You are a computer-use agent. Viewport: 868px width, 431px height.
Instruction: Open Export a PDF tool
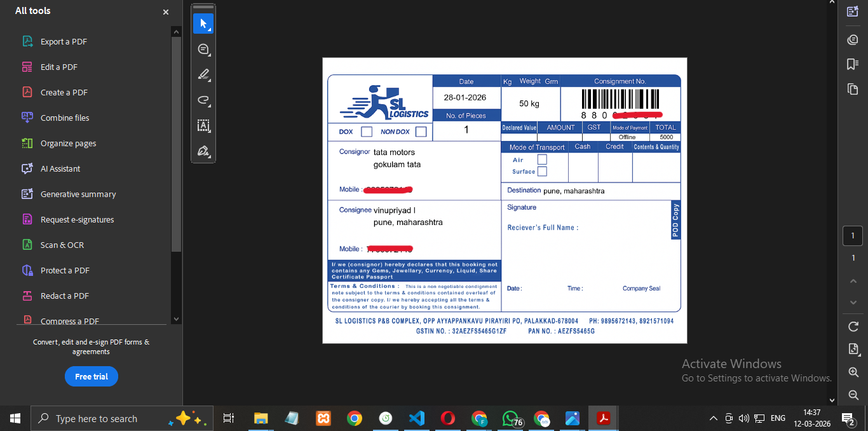(64, 41)
